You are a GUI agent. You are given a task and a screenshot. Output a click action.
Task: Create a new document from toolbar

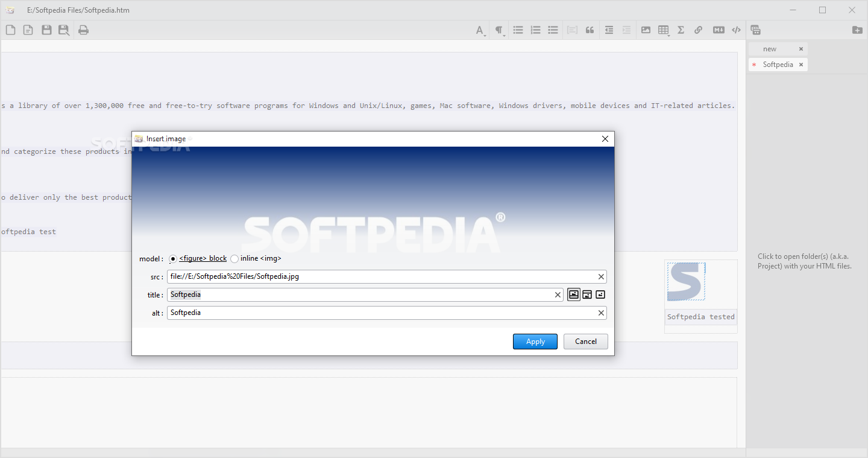pos(10,30)
